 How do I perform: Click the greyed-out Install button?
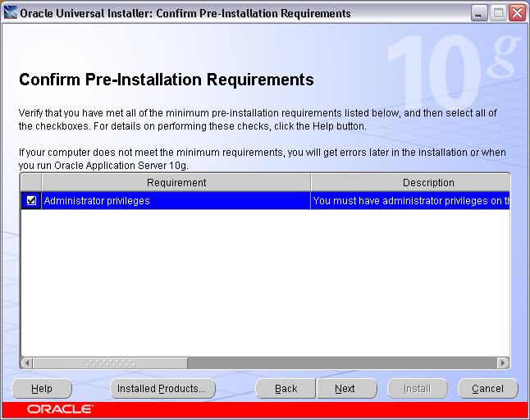[417, 389]
